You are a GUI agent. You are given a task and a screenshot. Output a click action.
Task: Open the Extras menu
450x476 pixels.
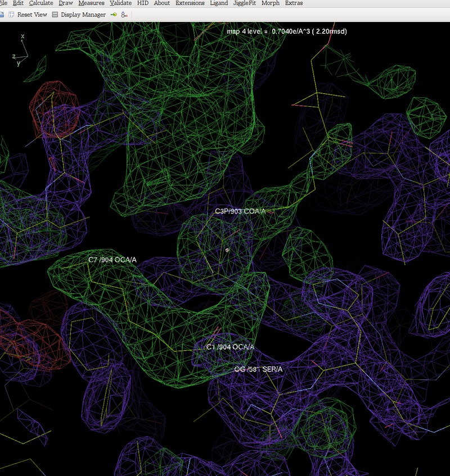[x=294, y=3]
